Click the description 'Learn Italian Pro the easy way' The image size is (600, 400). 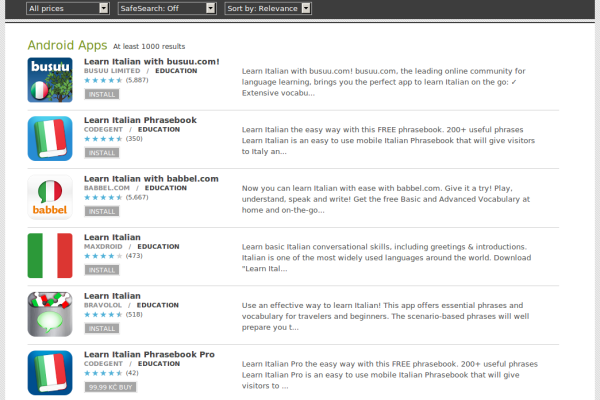point(390,375)
